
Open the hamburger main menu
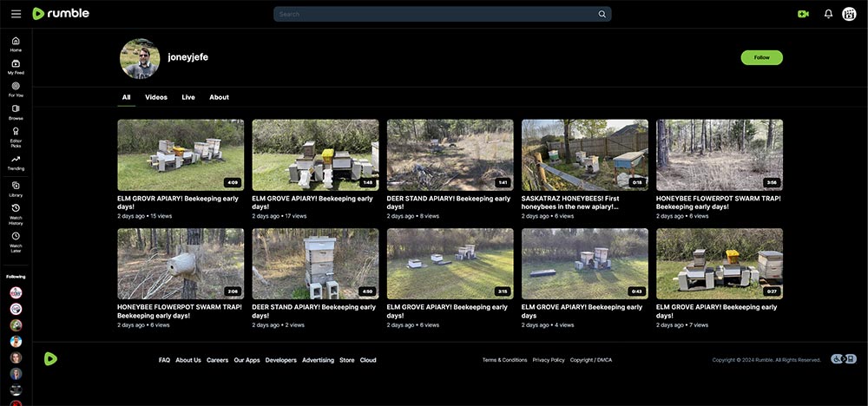(x=16, y=14)
